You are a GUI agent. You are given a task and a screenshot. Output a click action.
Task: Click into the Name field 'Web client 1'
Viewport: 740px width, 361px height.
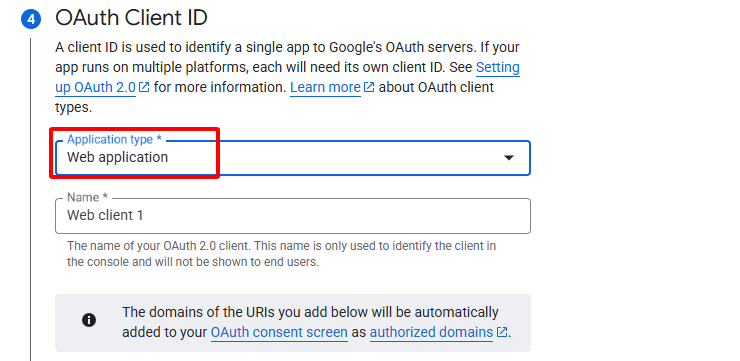point(293,216)
